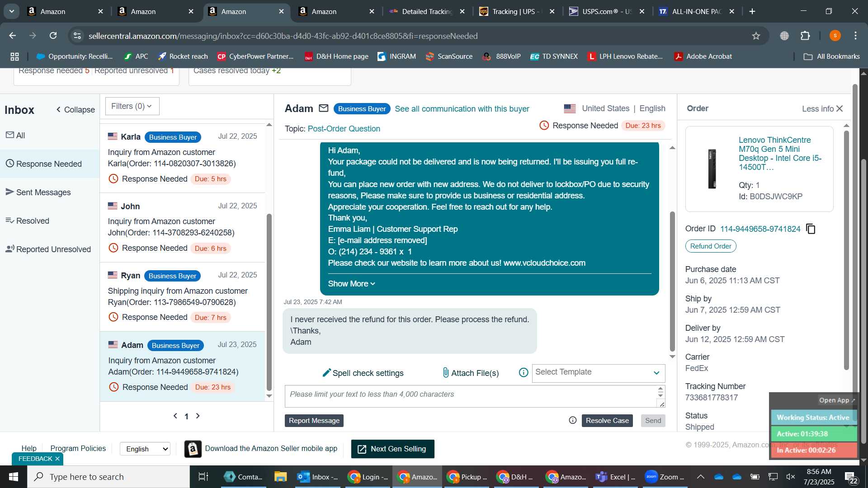
Task: Click into the reply message text box
Action: [x=472, y=396]
